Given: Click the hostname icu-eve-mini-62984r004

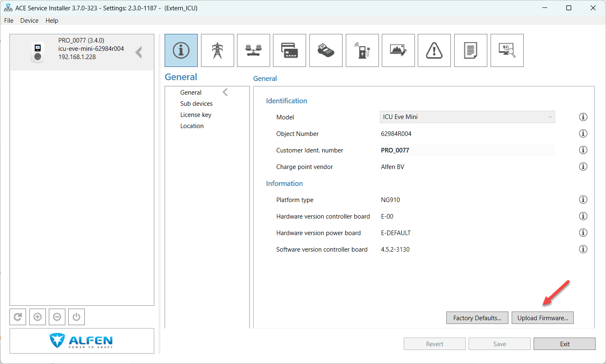Looking at the screenshot, I should pos(91,49).
